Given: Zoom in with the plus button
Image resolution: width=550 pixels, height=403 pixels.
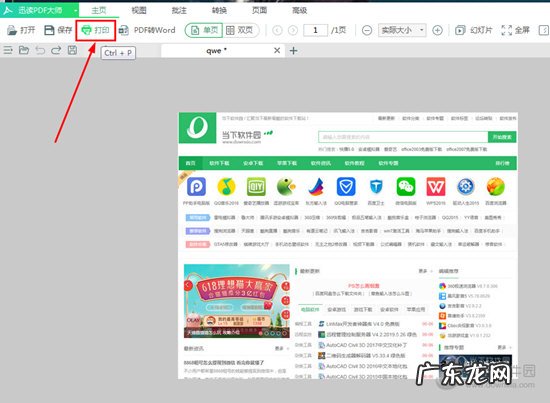Looking at the screenshot, I should point(437,31).
